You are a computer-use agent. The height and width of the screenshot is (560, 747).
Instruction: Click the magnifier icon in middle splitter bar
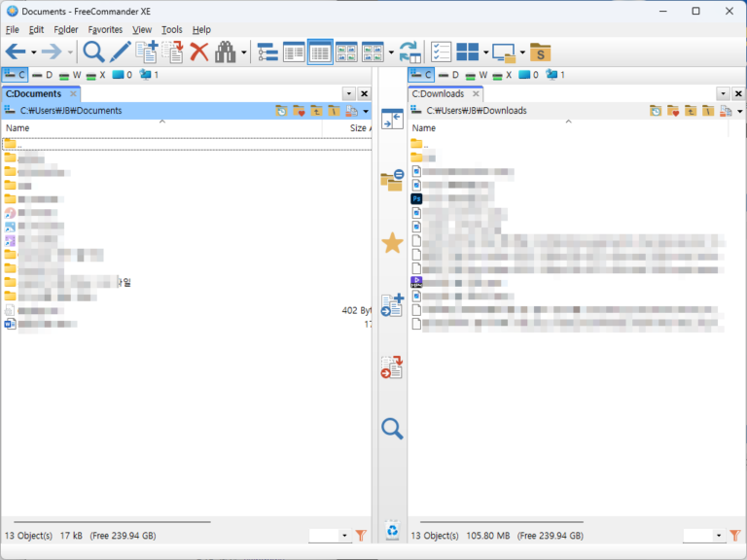point(392,428)
